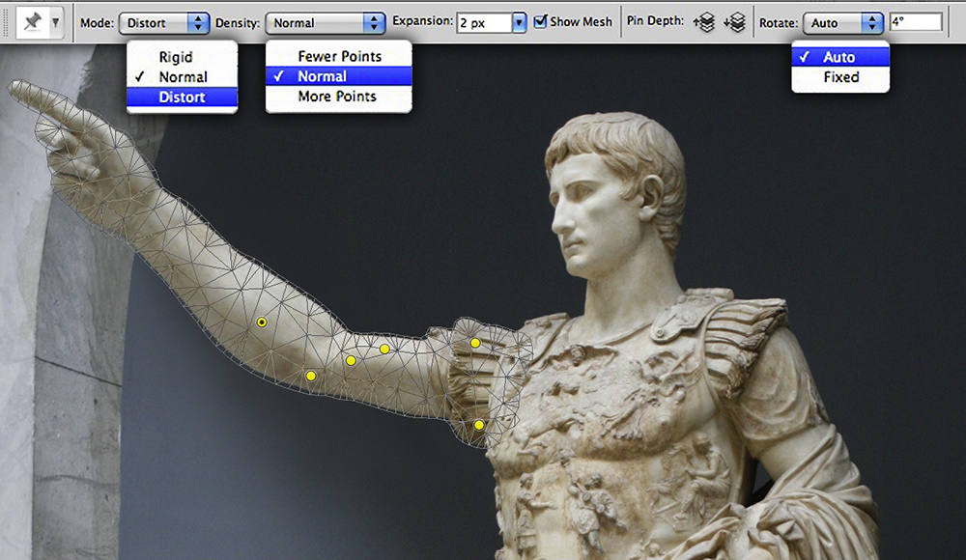
Task: Select Normal in the Density menu
Action: (339, 76)
